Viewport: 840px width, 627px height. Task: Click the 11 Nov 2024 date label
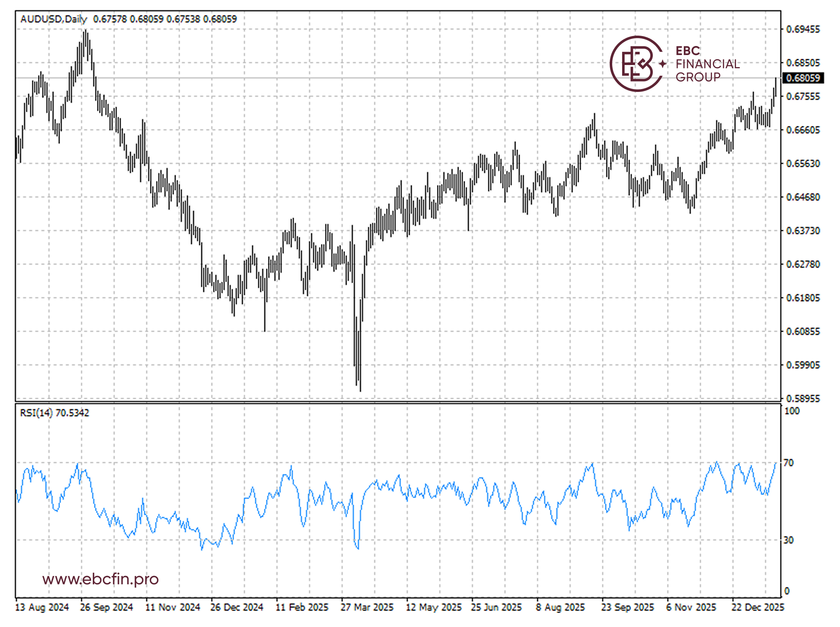(172, 607)
